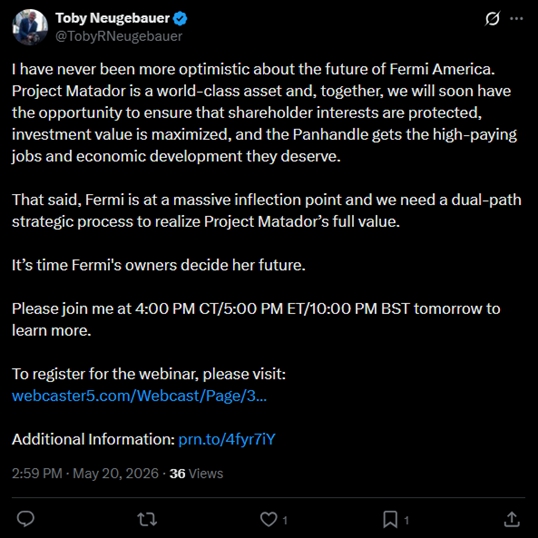
Task: Click the May 20, 2026 date
Action: pyautogui.click(x=116, y=473)
